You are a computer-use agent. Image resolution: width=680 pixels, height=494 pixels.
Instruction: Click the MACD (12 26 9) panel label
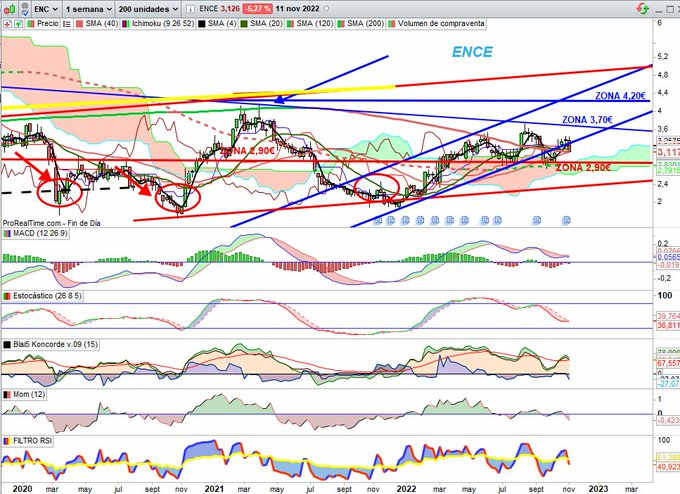click(40, 233)
